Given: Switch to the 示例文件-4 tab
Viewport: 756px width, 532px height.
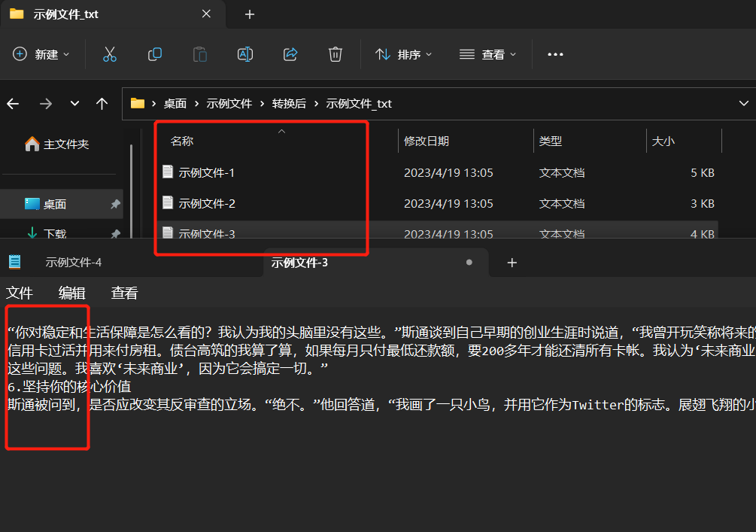Looking at the screenshot, I should (x=73, y=262).
